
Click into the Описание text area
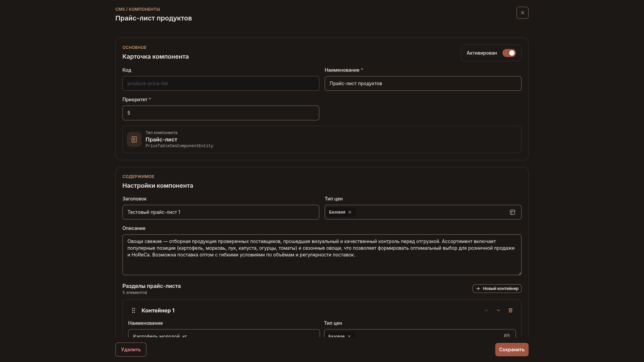[x=322, y=255]
